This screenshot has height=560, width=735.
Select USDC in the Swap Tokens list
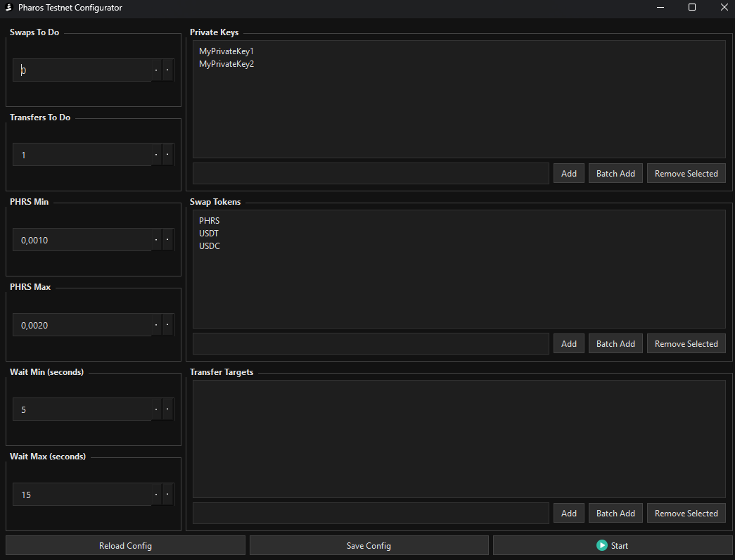pos(210,246)
